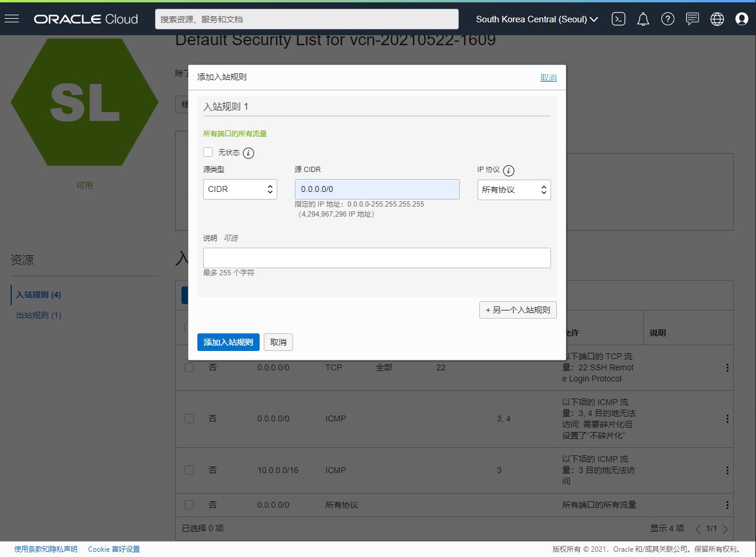The height and width of the screenshot is (557, 756).
Task: Tick checkbox for 10.0.0.0/16 ICMP rule
Action: pyautogui.click(x=189, y=470)
